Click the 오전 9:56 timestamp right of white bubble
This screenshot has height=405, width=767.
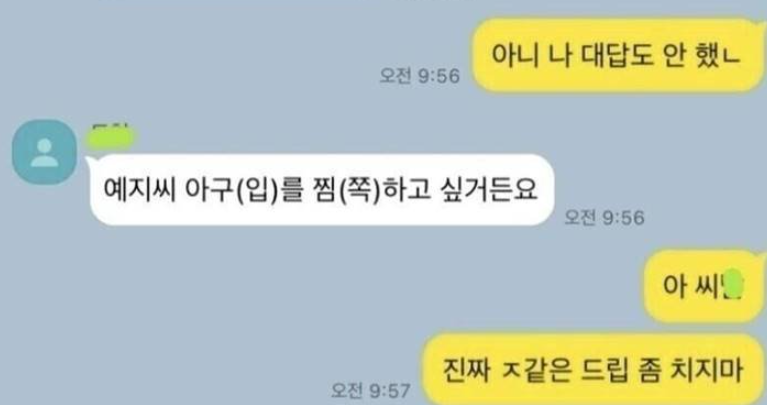pos(604,217)
